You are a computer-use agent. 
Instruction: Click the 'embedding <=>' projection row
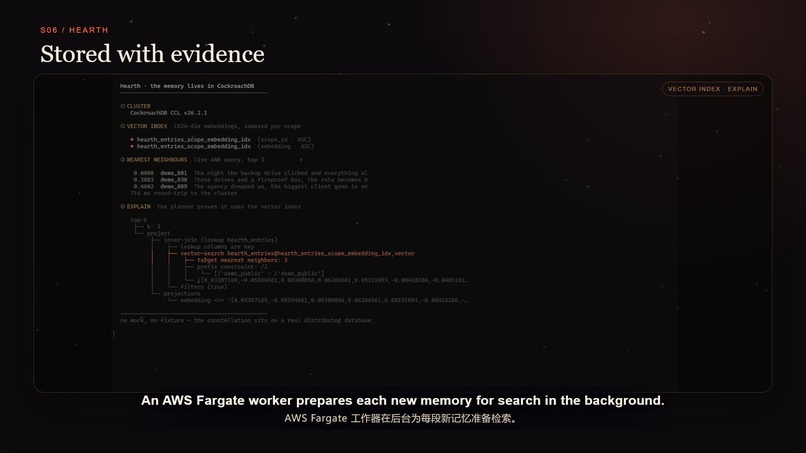[x=324, y=300]
